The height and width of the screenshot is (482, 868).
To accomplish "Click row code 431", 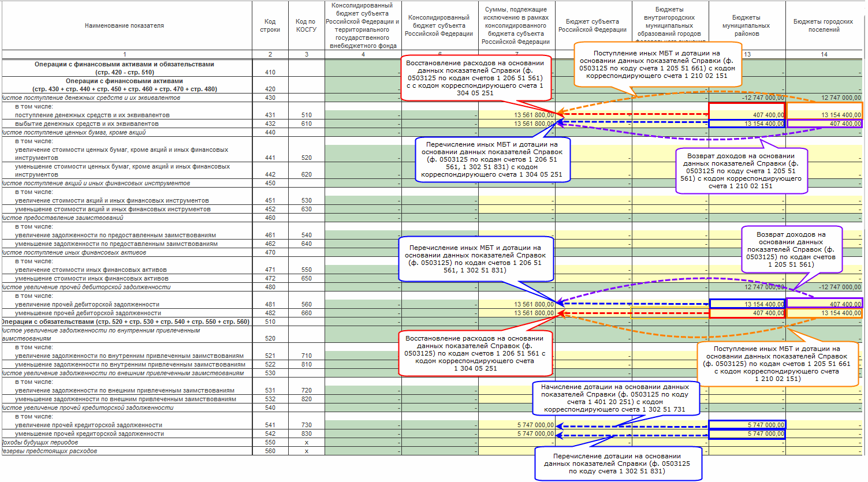I will click(270, 115).
